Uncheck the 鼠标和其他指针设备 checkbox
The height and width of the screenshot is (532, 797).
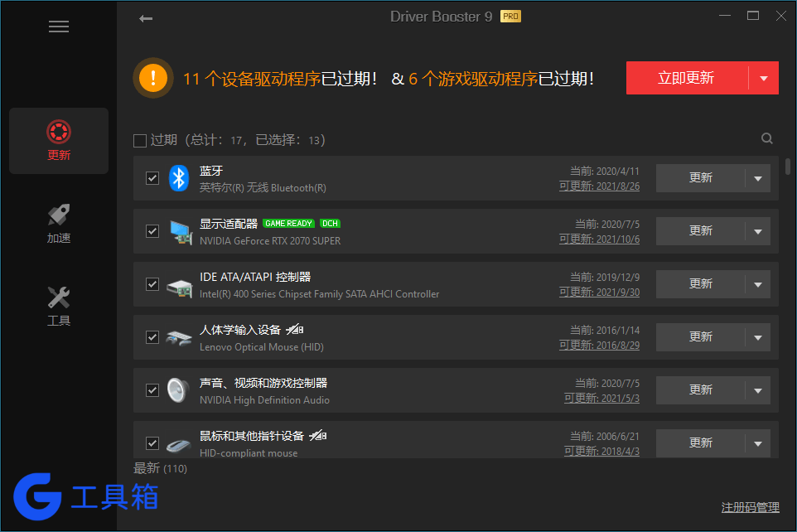pyautogui.click(x=152, y=443)
